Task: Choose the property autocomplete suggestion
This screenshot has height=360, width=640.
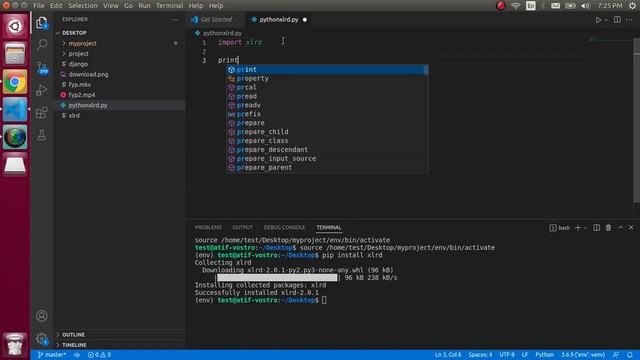Action: tap(327, 78)
